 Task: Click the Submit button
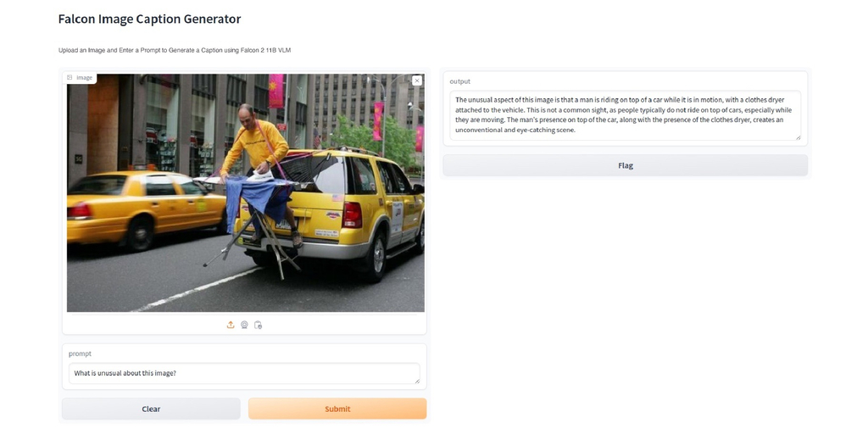coord(337,409)
